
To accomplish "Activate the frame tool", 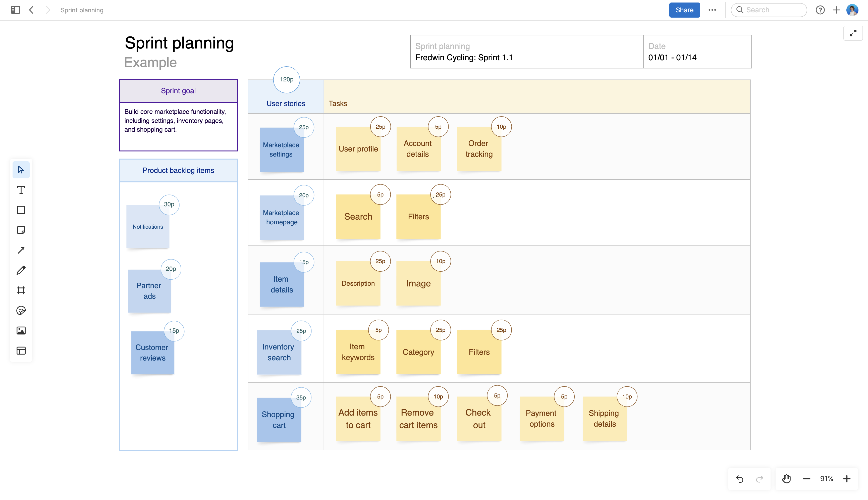I will (x=21, y=290).
